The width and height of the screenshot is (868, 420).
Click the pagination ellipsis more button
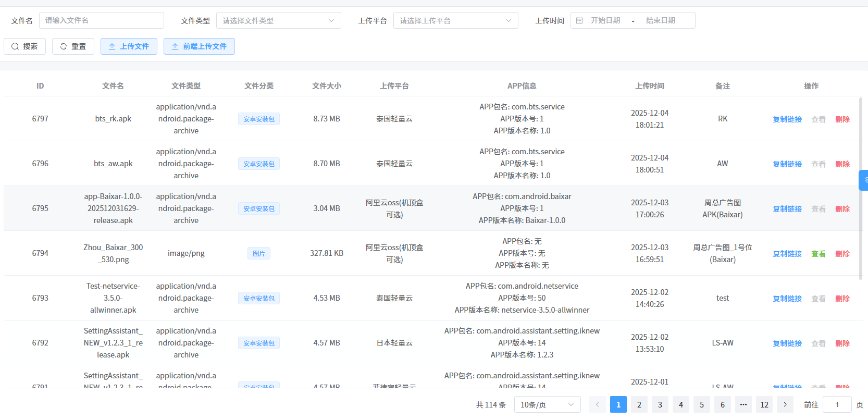click(743, 404)
